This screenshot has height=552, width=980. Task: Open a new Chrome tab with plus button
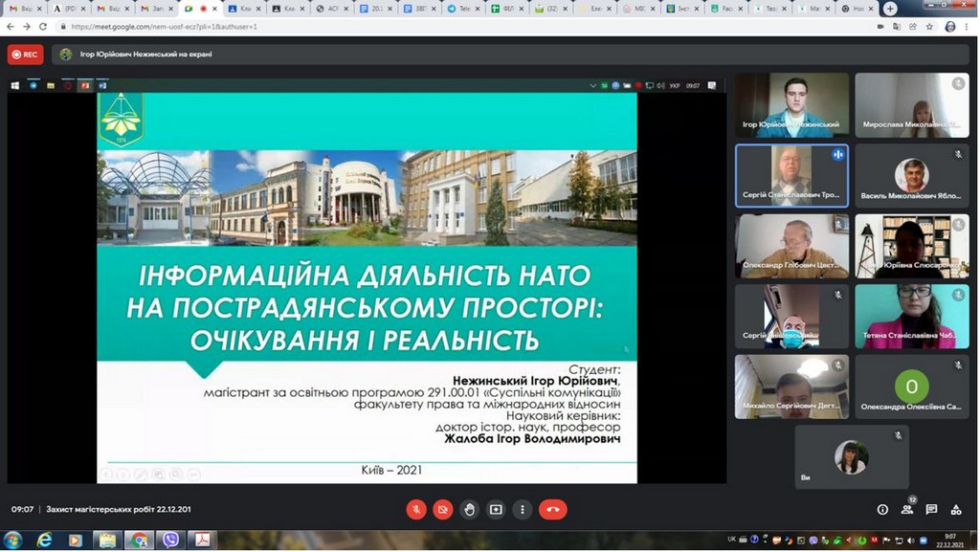[890, 9]
